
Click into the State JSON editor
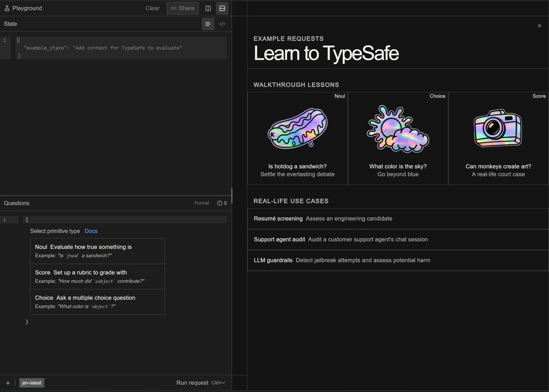tap(121, 48)
